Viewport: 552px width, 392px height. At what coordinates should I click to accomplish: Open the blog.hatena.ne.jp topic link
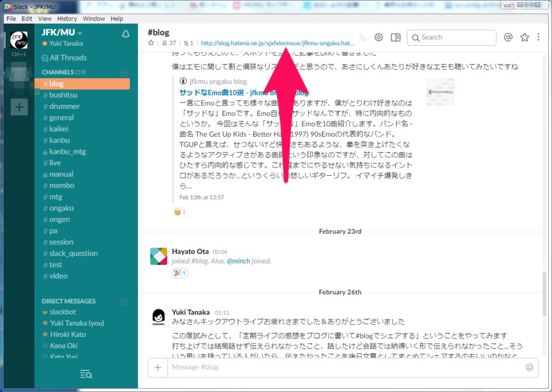pyautogui.click(x=278, y=43)
